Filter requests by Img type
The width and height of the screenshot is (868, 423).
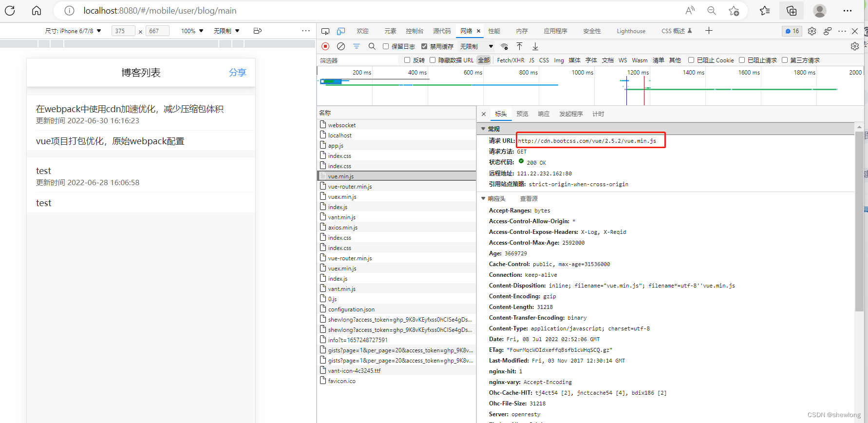click(x=559, y=60)
